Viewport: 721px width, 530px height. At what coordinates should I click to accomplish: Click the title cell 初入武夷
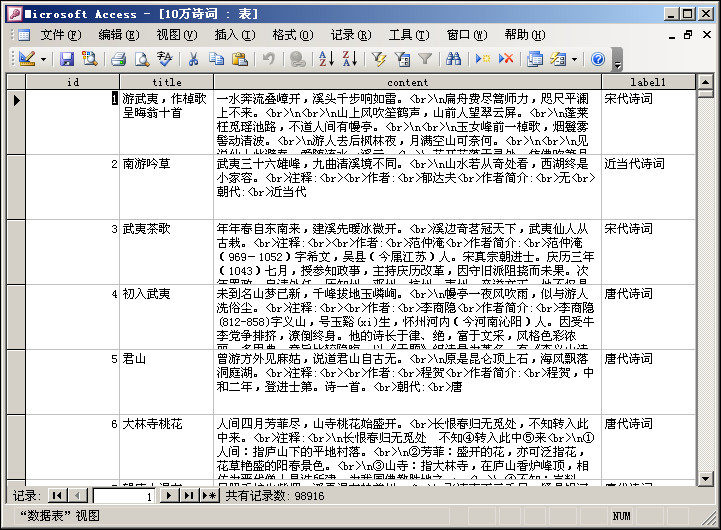coord(166,317)
